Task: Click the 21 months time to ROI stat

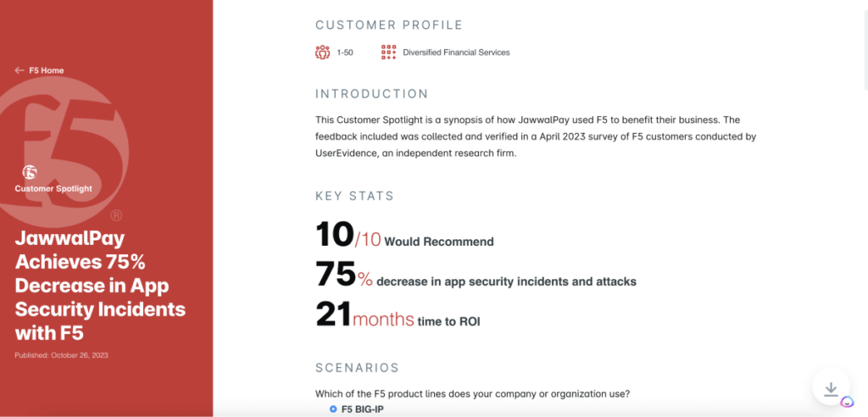Action: (398, 314)
